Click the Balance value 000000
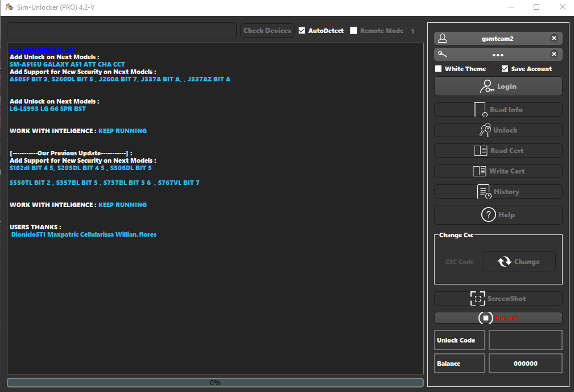Image resolution: width=574 pixels, height=392 pixels. click(525, 364)
